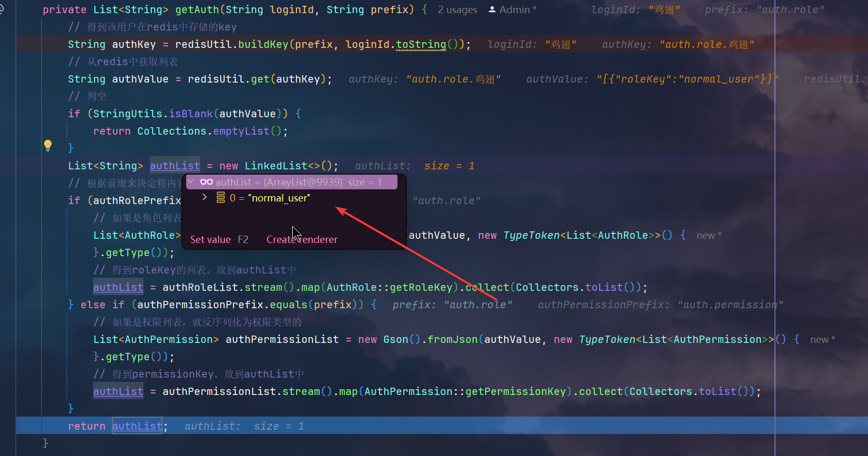This screenshot has width=868, height=456.
Task: Click new Gson() in the permission branch
Action: pyautogui.click(x=390, y=339)
